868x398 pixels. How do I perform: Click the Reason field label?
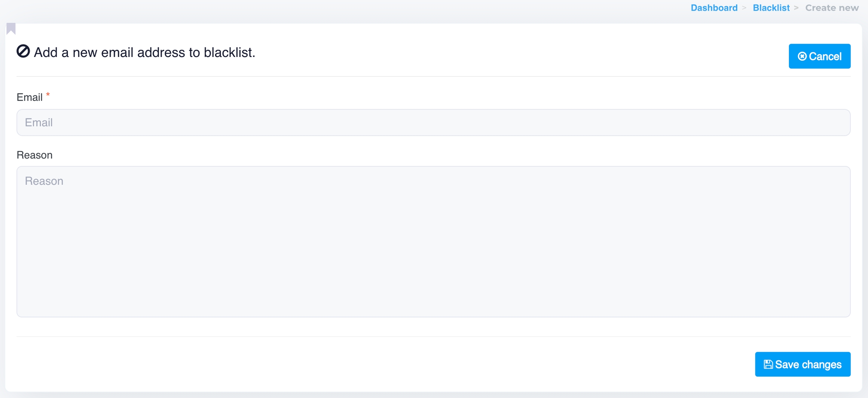34,155
